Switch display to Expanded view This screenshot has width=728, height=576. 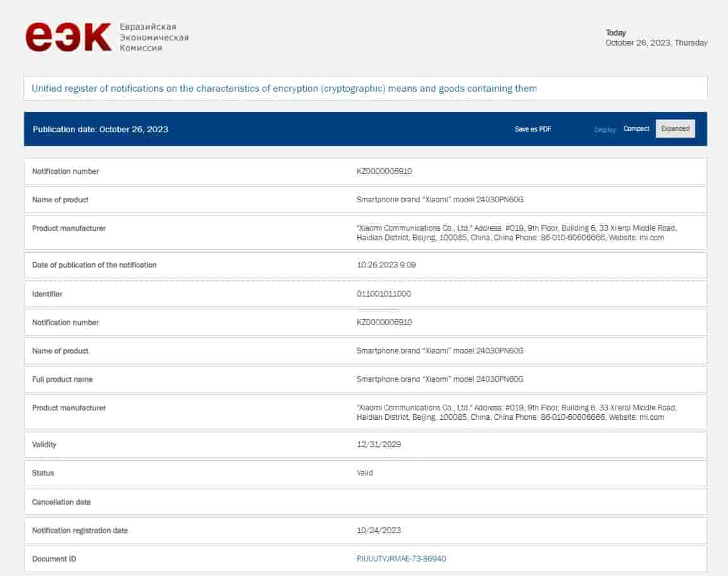pyautogui.click(x=675, y=129)
